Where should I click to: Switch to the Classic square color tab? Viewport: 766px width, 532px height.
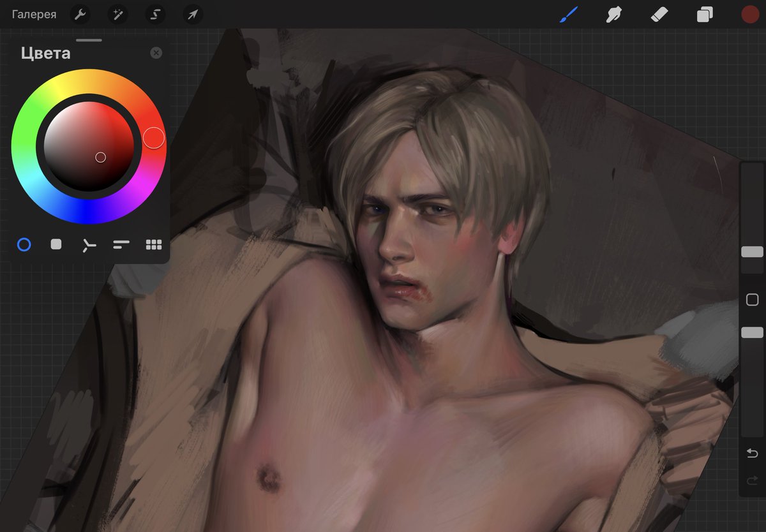tap(56, 244)
